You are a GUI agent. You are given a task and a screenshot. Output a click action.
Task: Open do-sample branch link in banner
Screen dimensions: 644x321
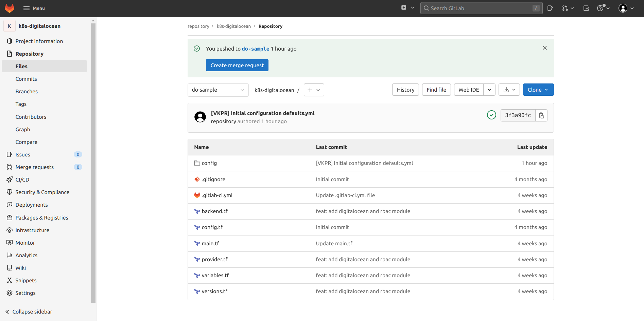pos(256,49)
